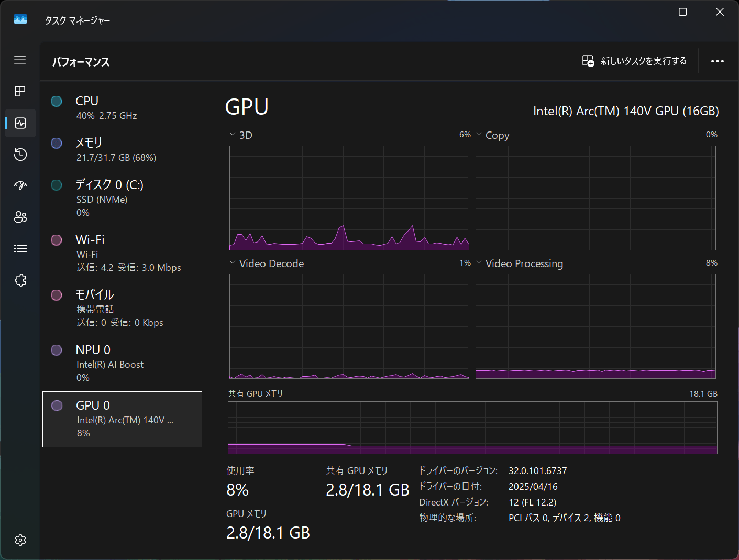Click the パフォーマンス page heading
Image resolution: width=739 pixels, height=560 pixels.
point(81,62)
